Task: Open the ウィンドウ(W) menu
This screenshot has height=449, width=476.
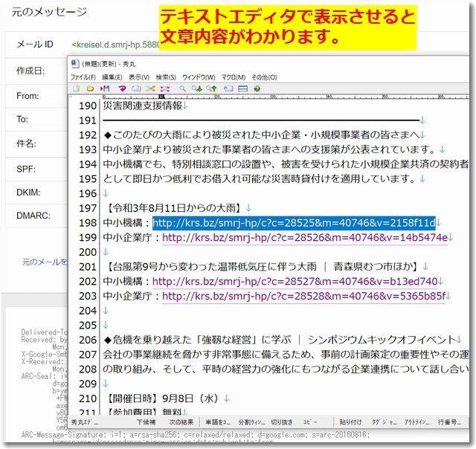Action: click(199, 77)
